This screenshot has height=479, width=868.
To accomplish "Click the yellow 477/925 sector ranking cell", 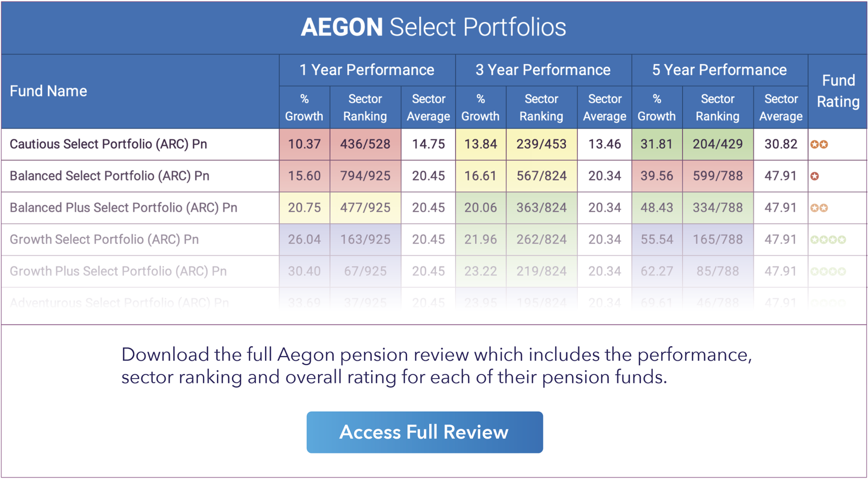I will (365, 208).
